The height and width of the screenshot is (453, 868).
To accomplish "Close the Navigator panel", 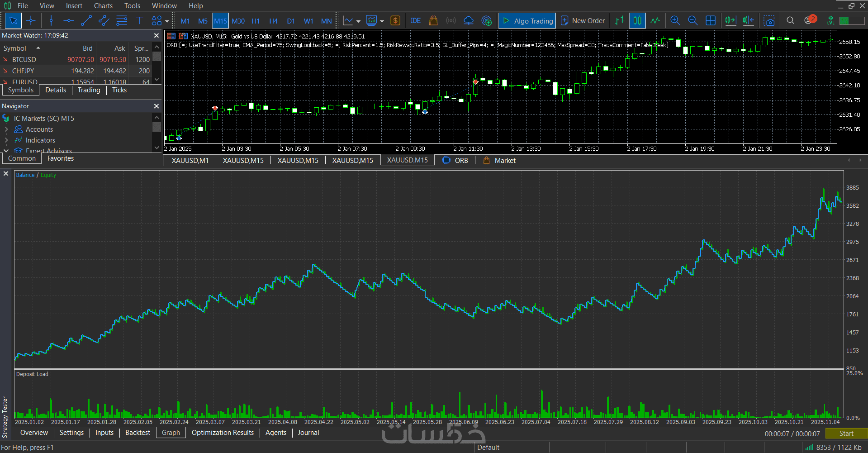I will (x=157, y=106).
